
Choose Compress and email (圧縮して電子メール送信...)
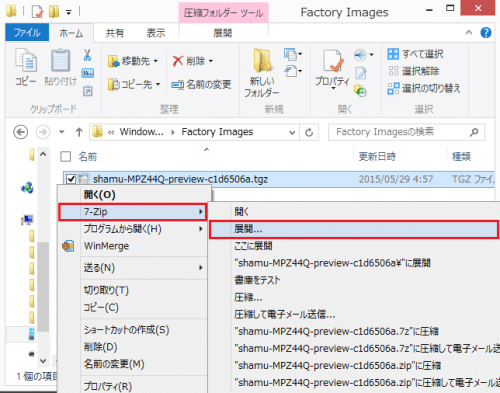click(x=285, y=314)
